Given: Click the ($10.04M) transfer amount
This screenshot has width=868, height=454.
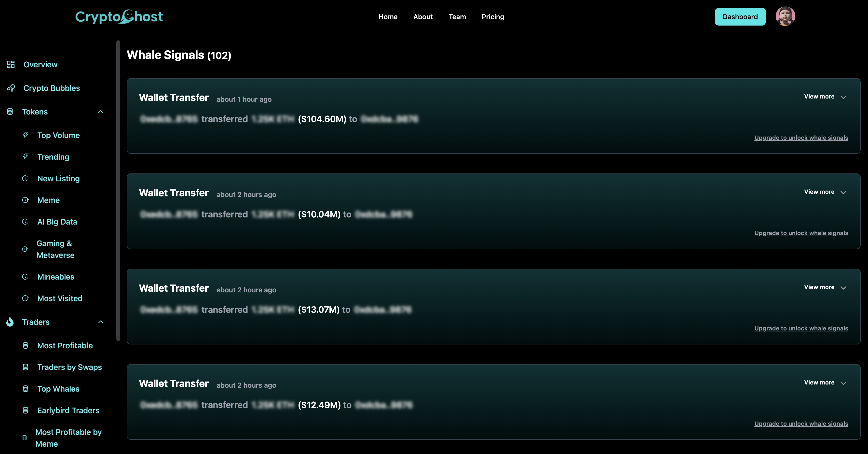Looking at the screenshot, I should tap(319, 214).
